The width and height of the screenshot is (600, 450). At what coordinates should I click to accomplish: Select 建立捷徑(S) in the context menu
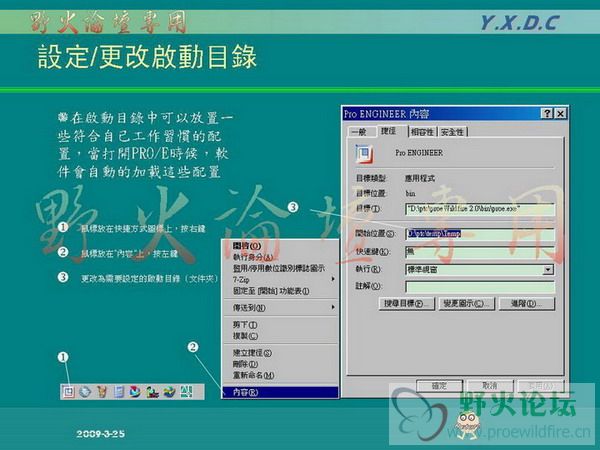tap(280, 353)
